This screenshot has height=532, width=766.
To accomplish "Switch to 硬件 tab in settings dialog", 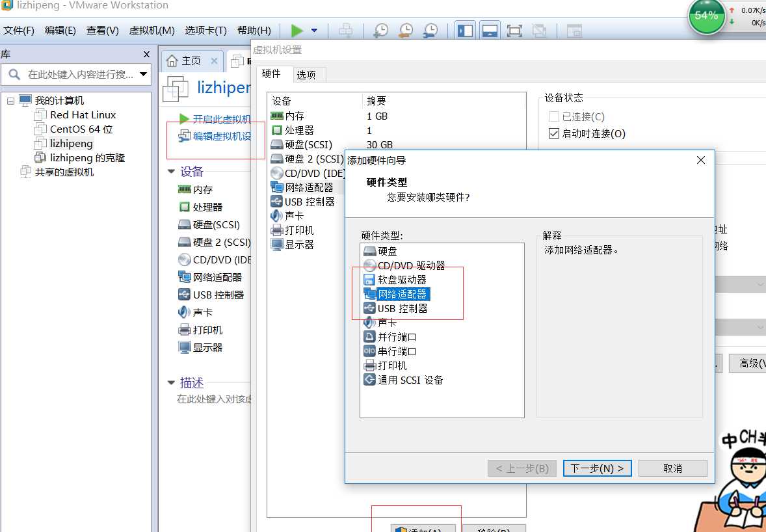I will pyautogui.click(x=271, y=73).
